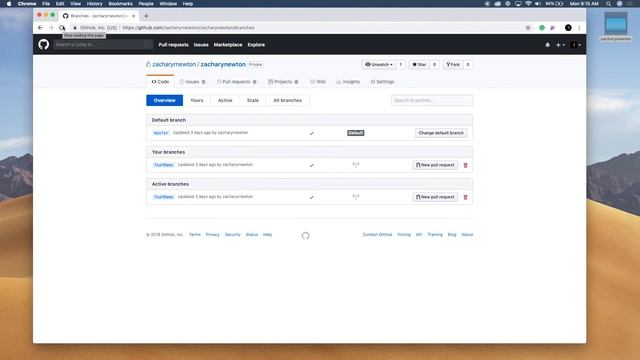Open the user avatar dropdown in GitHub header
The width and height of the screenshot is (640, 360).
tap(576, 45)
